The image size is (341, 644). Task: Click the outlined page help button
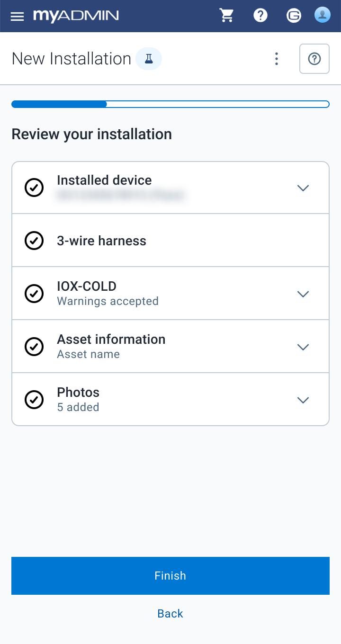314,59
